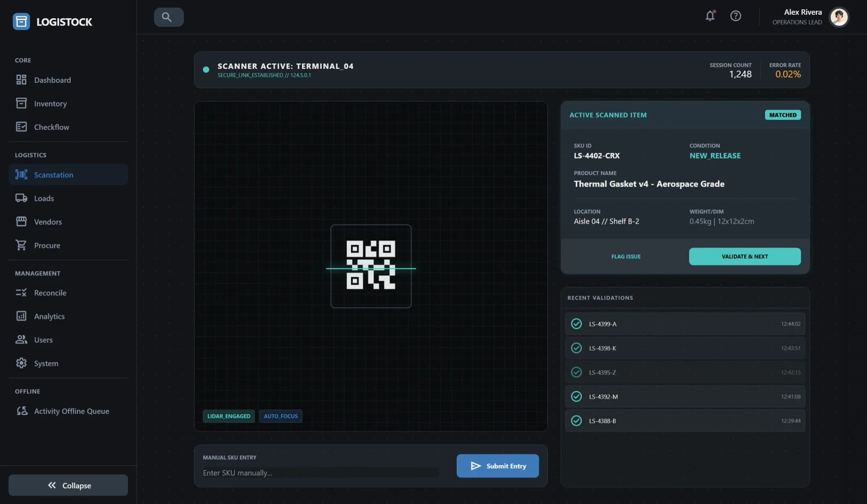Image resolution: width=867 pixels, height=504 pixels.
Task: Click the QR code scan frame
Action: (371, 266)
